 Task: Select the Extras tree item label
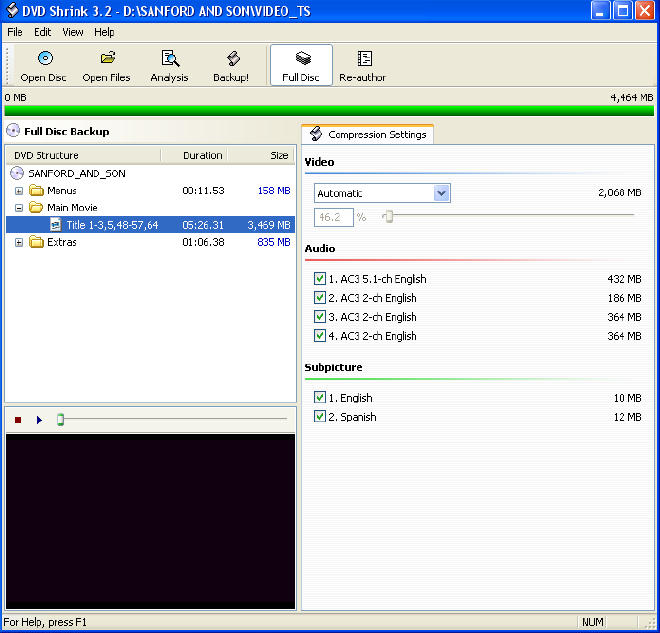pos(62,242)
